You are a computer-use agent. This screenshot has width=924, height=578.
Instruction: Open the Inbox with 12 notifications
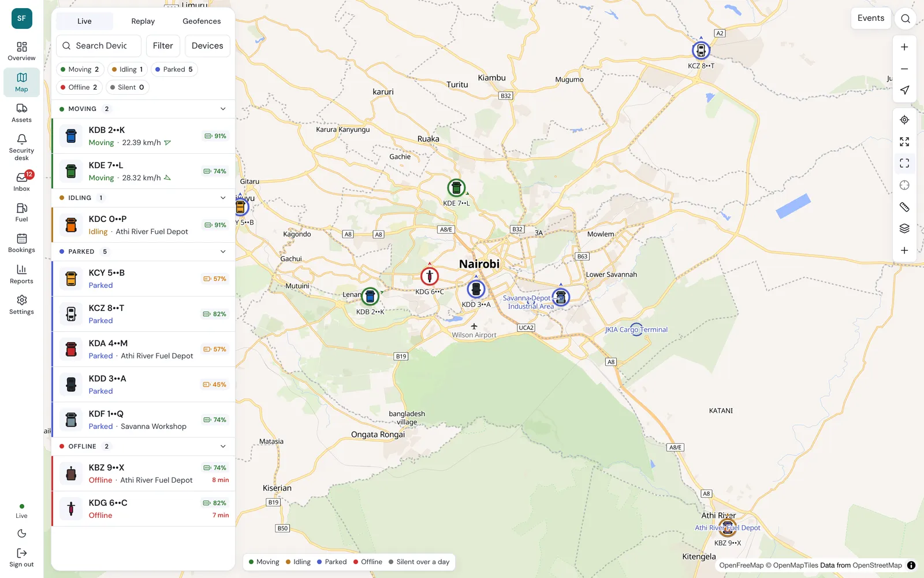[x=21, y=181]
